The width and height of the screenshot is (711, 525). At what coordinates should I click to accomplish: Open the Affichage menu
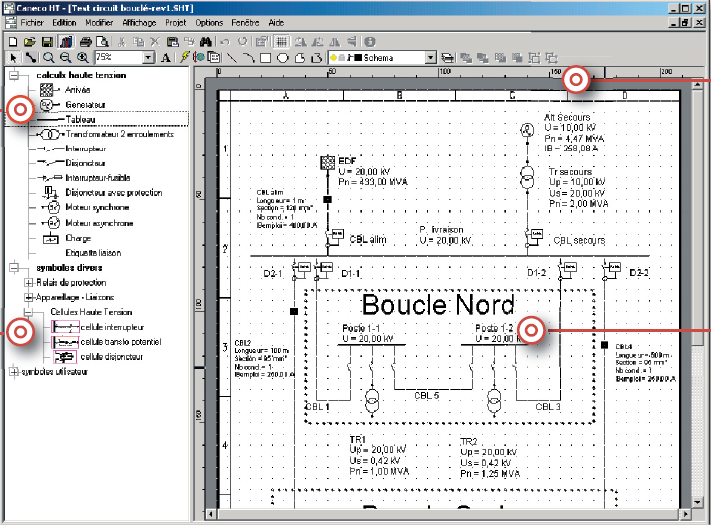pos(139,23)
